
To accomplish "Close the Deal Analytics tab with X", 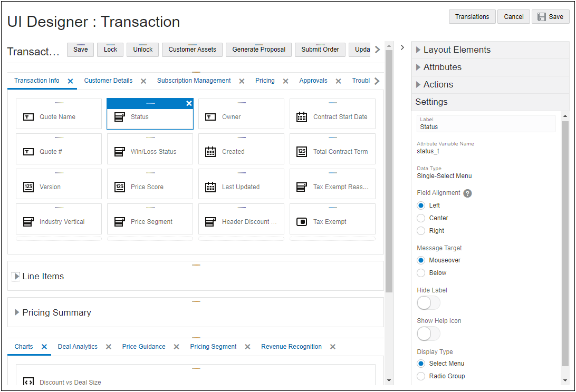I will [108, 347].
